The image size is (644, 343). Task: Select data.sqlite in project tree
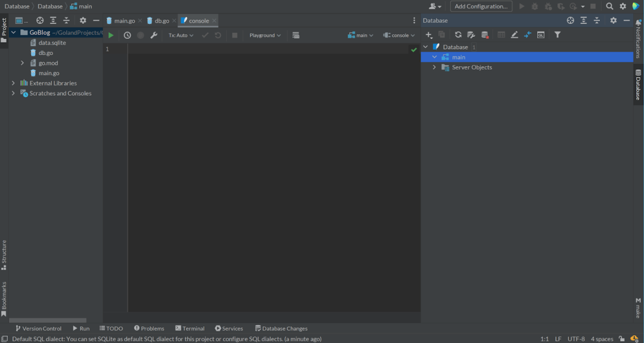point(52,43)
